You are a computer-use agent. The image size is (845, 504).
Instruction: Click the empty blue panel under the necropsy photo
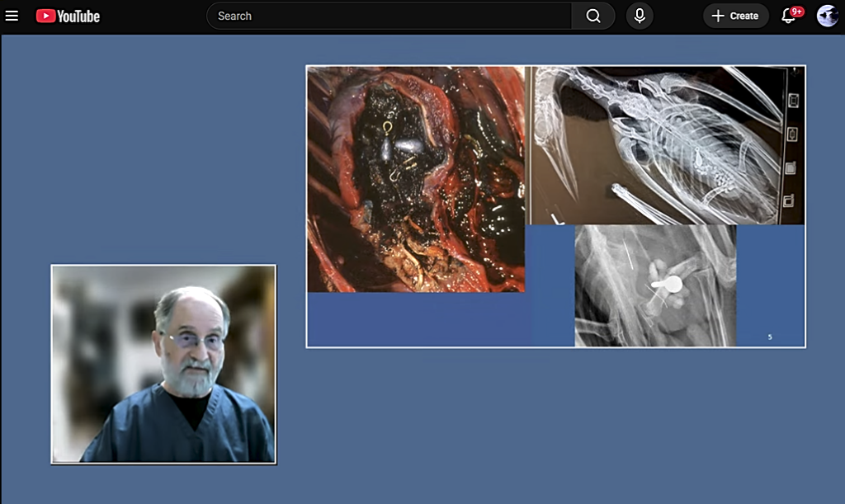tap(416, 319)
